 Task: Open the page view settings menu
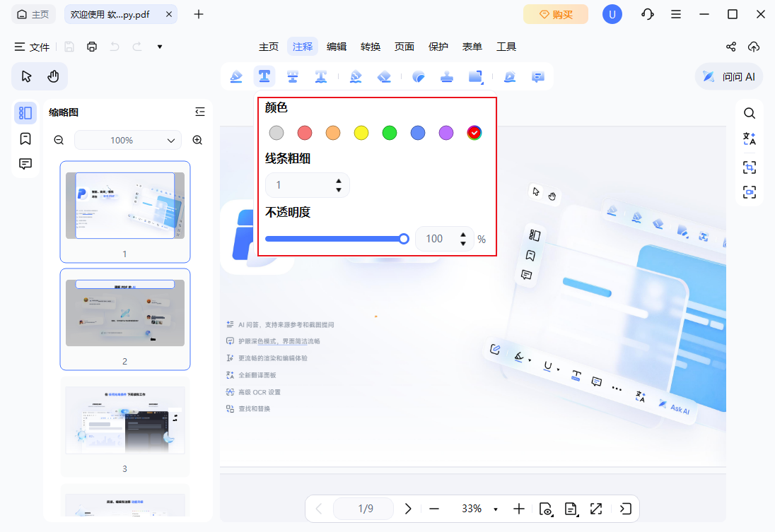click(x=546, y=509)
